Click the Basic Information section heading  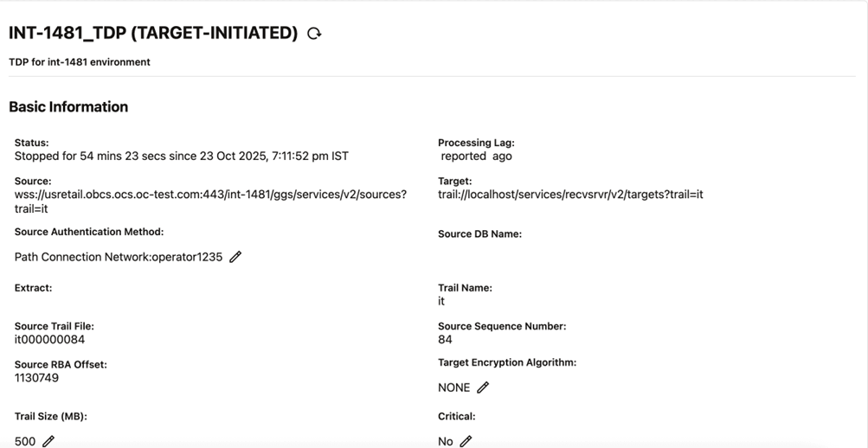tap(68, 107)
